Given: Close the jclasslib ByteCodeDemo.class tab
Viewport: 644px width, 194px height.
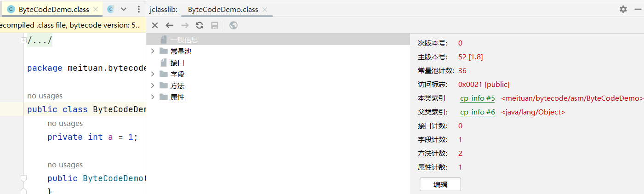Looking at the screenshot, I should coord(265,10).
